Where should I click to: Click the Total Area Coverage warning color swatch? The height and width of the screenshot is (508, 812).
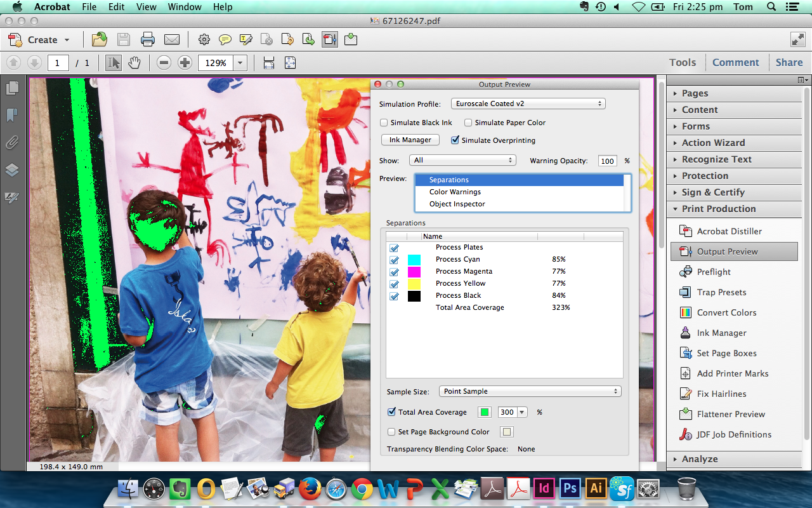(484, 411)
